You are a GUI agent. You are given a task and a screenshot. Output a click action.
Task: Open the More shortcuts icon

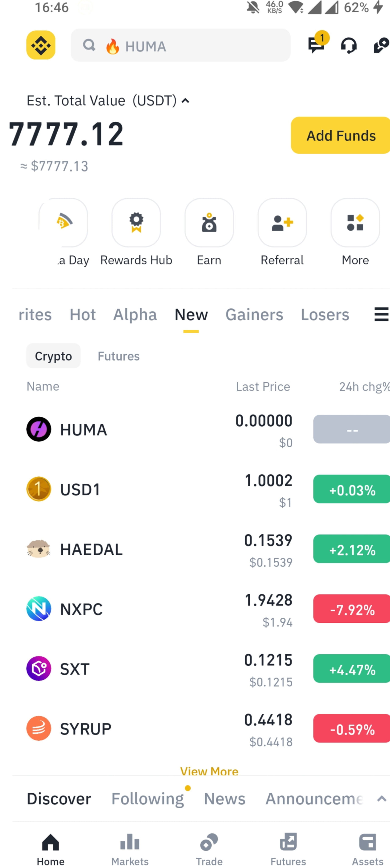point(355,222)
